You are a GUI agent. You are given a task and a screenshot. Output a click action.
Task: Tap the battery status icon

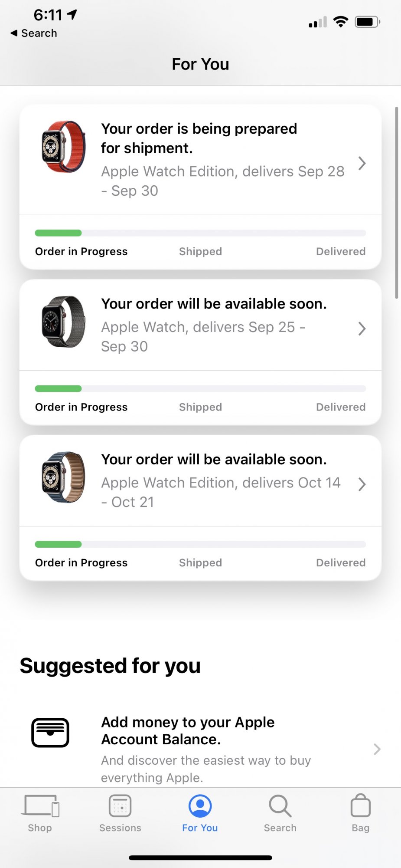click(x=367, y=22)
